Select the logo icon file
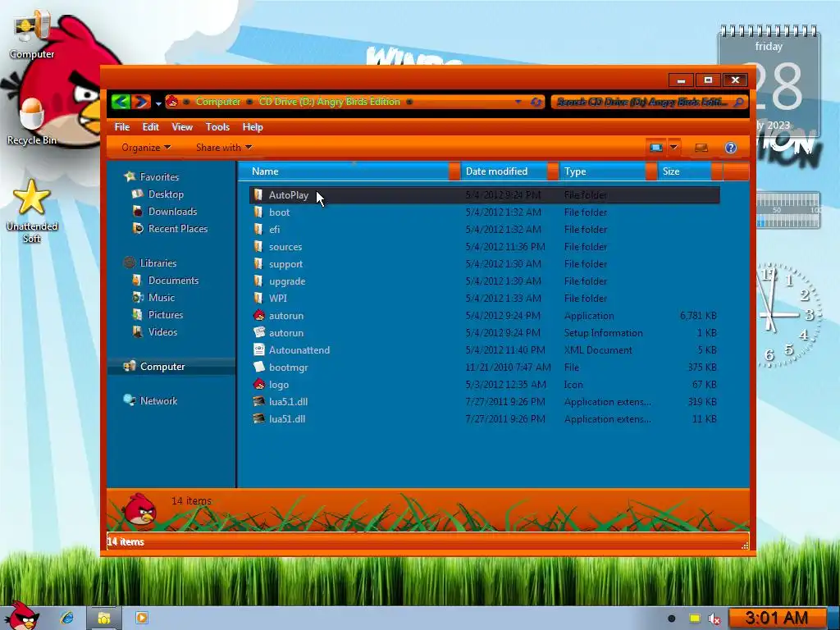 [258, 384]
